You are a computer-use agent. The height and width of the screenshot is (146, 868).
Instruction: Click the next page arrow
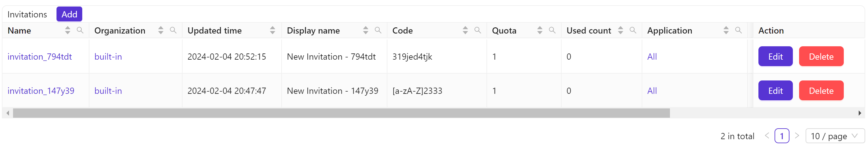coord(797,136)
